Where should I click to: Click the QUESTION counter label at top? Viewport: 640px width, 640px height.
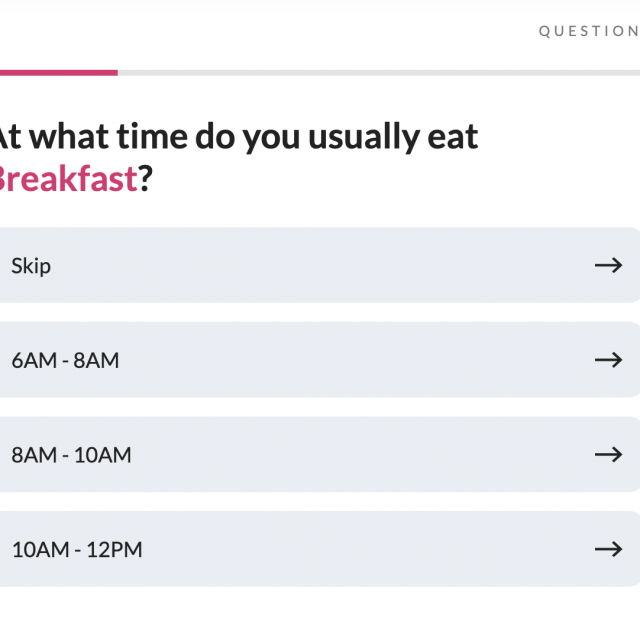click(588, 31)
